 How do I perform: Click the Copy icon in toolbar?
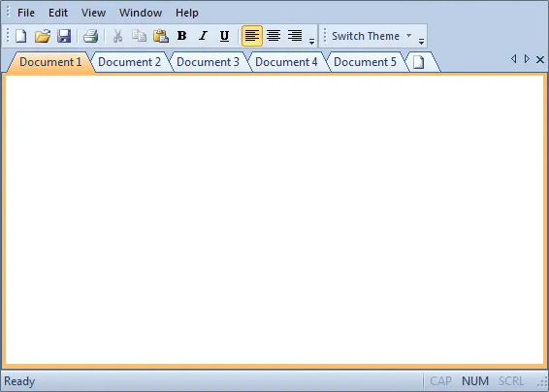click(x=140, y=36)
